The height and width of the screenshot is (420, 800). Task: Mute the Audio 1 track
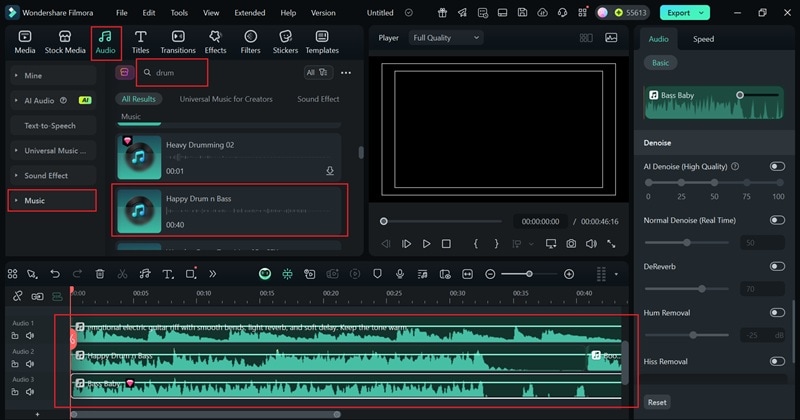30,335
